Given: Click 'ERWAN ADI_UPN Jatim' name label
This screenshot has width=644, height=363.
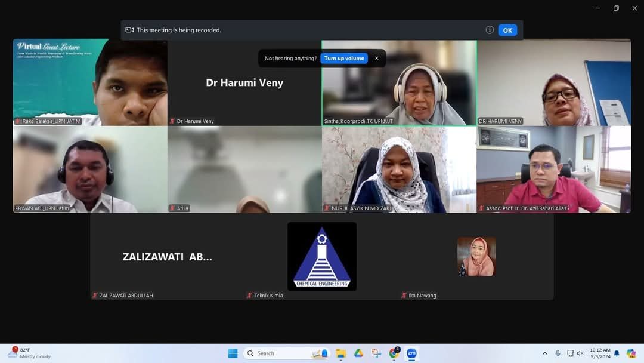Looking at the screenshot, I should (42, 208).
